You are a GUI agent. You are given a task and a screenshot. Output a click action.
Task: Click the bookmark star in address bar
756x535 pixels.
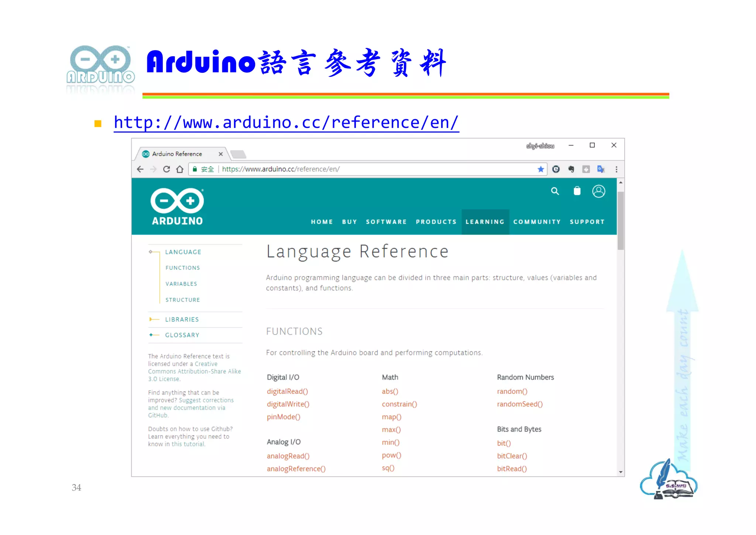(x=541, y=169)
